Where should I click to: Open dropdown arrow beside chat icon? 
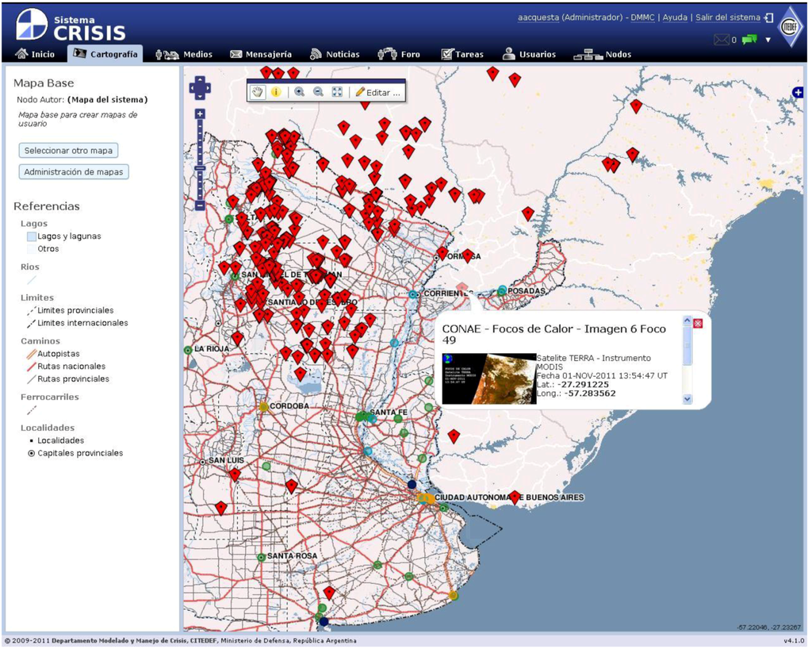click(x=768, y=40)
